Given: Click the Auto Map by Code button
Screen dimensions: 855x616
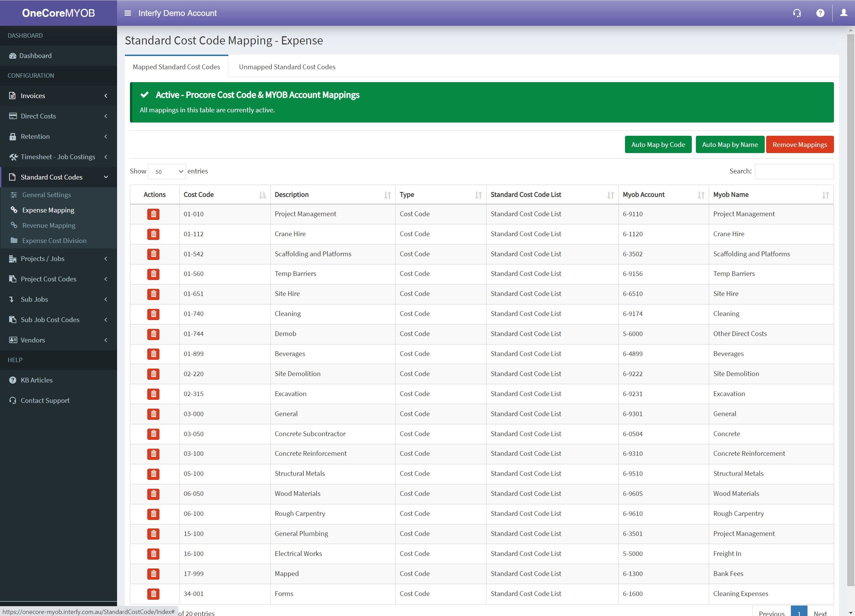Looking at the screenshot, I should [x=658, y=145].
